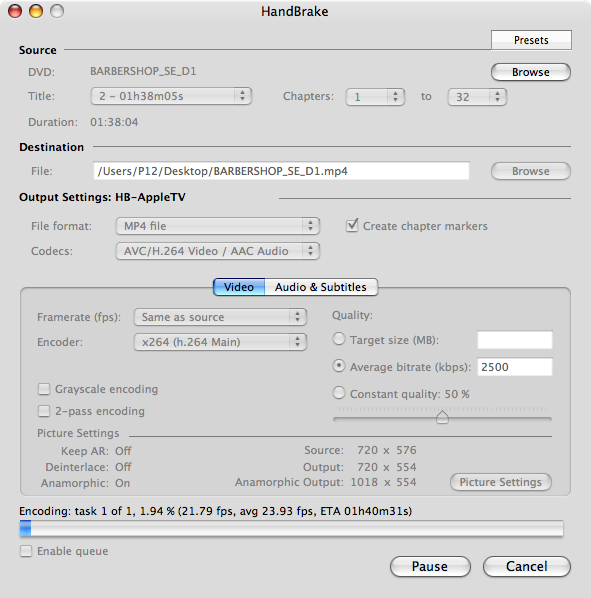
Task: Click the Output Settings: HB-AppleTV heading
Action: point(102,197)
